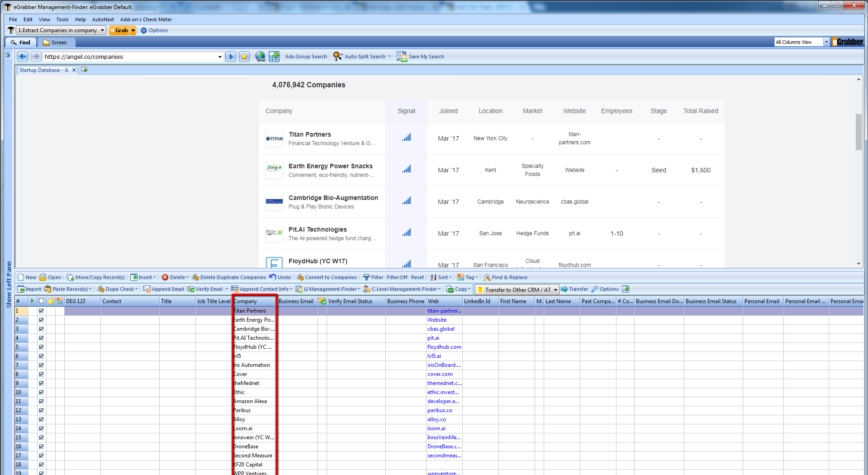Uncheck the checkbox for row 3
868x475 pixels.
[x=41, y=329]
